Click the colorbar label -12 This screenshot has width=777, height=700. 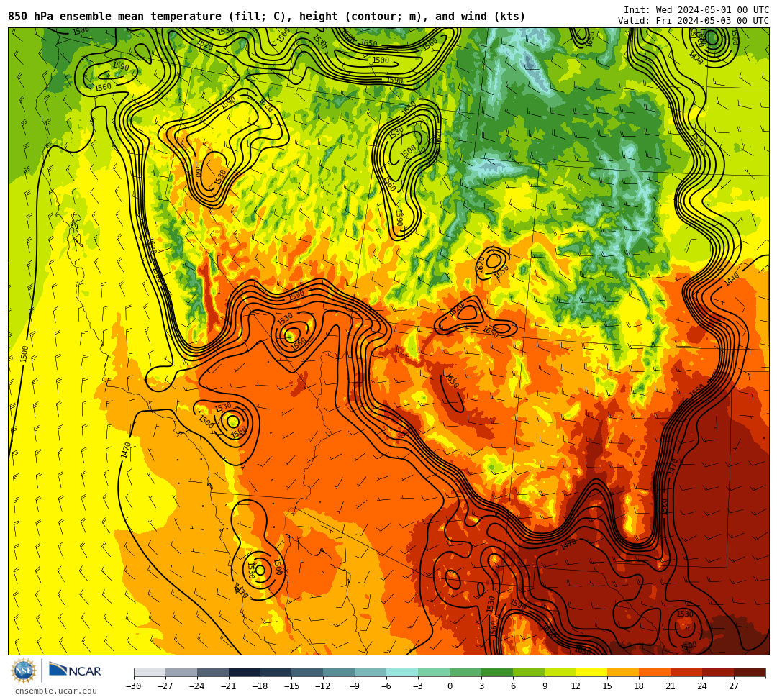click(323, 686)
